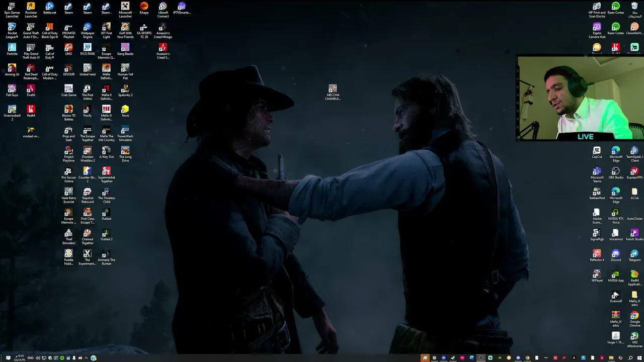Open the Ubisoft Connect shortcut

(x=163, y=10)
